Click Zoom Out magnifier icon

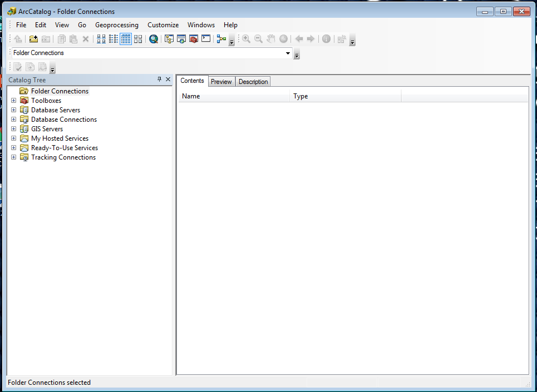click(258, 39)
